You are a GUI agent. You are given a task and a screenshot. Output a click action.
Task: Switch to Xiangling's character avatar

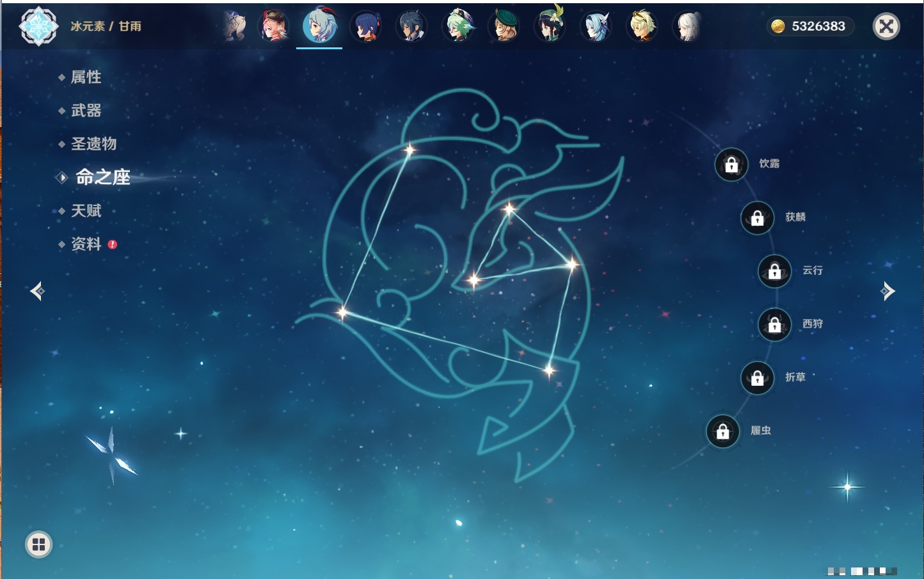[366, 26]
